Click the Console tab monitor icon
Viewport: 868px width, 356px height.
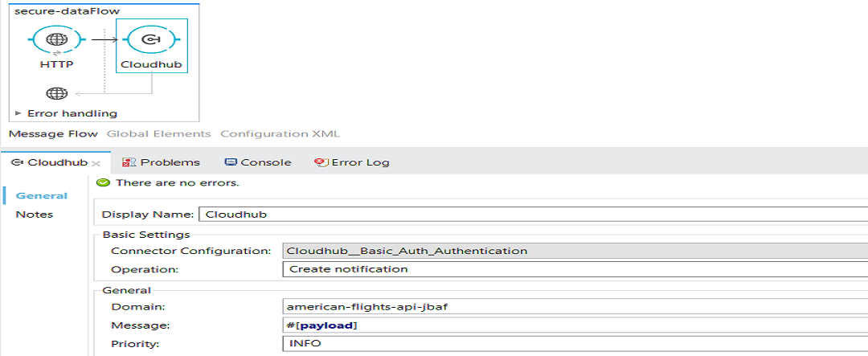231,162
